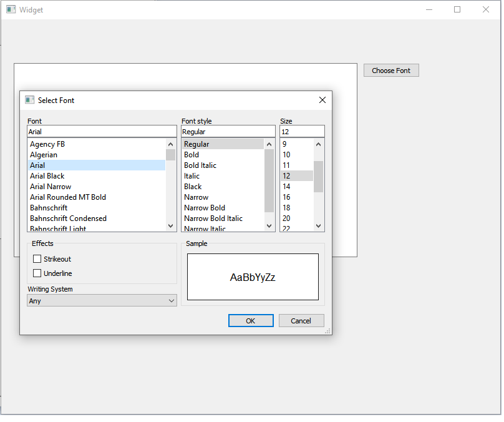
Task: Click the Select Font dialog title icon
Action: [29, 100]
